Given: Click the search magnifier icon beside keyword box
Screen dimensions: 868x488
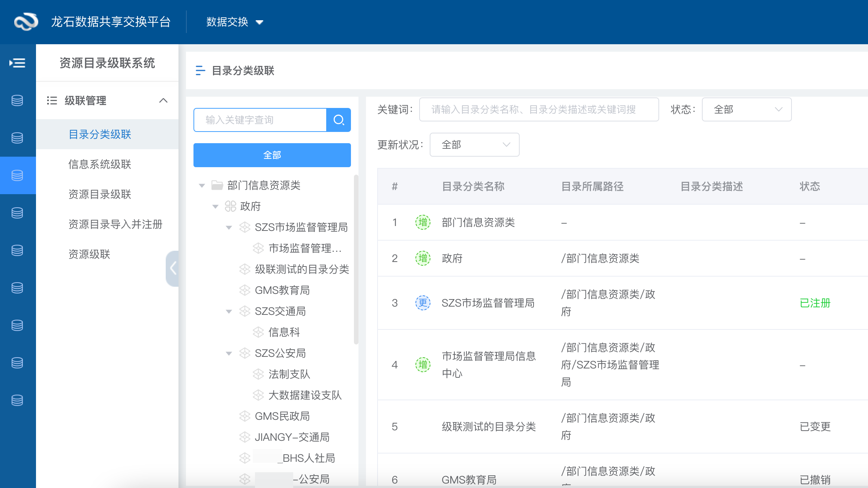Looking at the screenshot, I should 339,120.
